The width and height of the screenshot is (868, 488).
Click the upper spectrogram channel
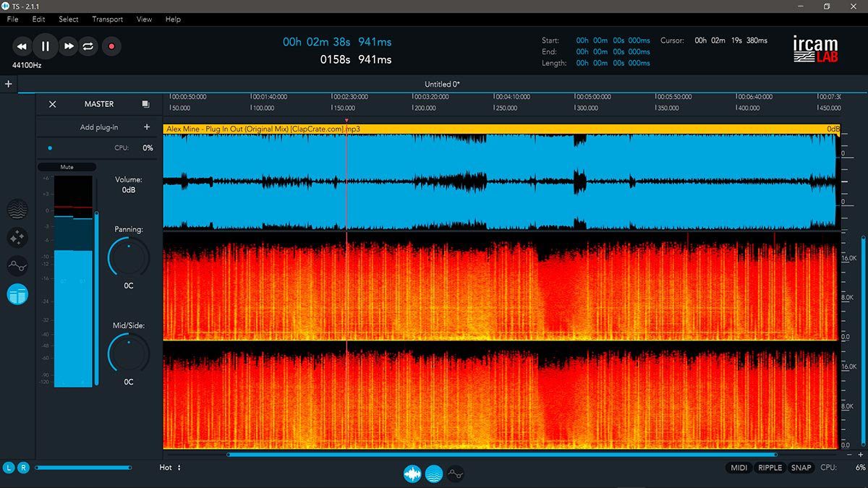[x=501, y=286]
